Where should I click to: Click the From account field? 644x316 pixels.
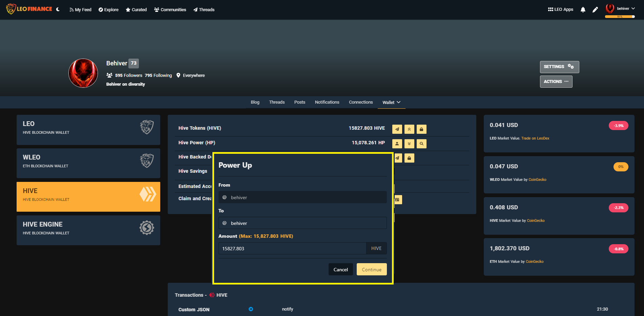(303, 197)
